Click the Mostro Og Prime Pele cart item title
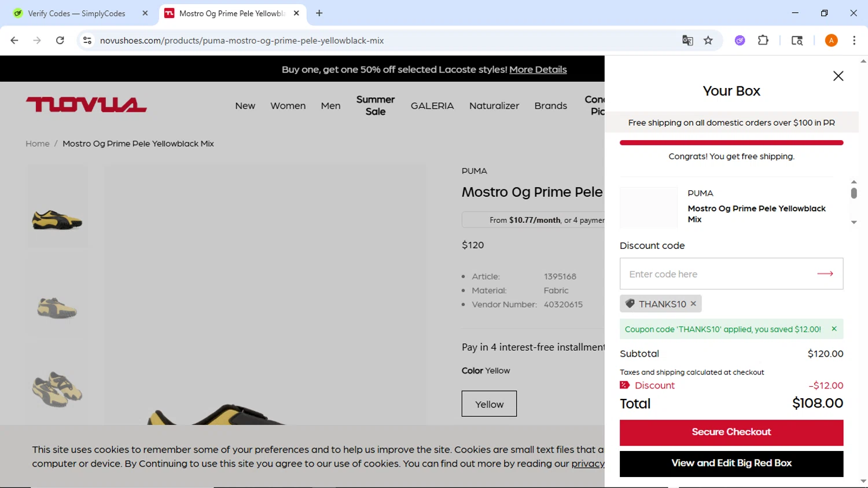The width and height of the screenshot is (868, 488). point(756,214)
